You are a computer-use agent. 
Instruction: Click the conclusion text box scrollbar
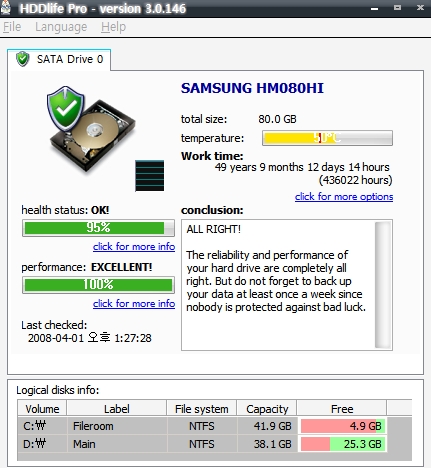coord(383,285)
